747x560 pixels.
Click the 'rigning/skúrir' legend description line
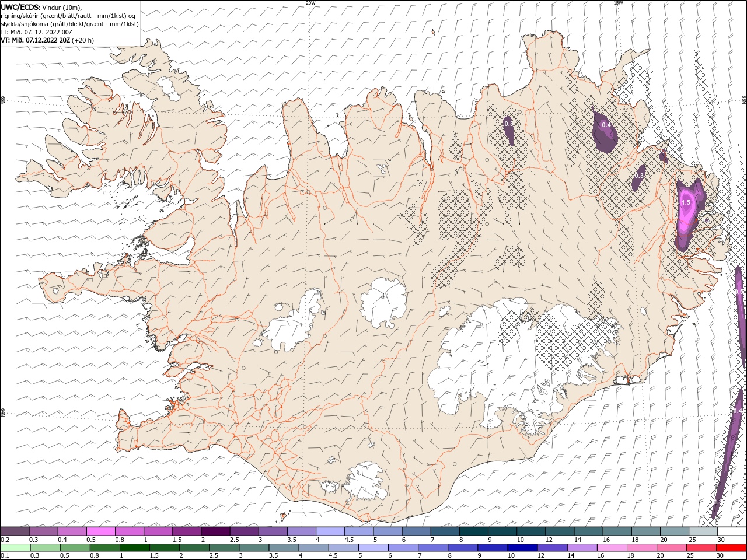click(68, 16)
